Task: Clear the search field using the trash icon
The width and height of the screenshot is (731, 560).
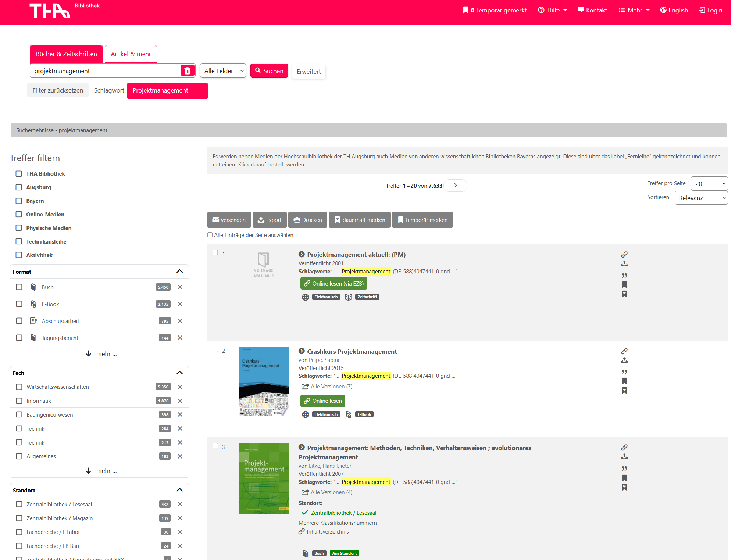Action: click(188, 70)
